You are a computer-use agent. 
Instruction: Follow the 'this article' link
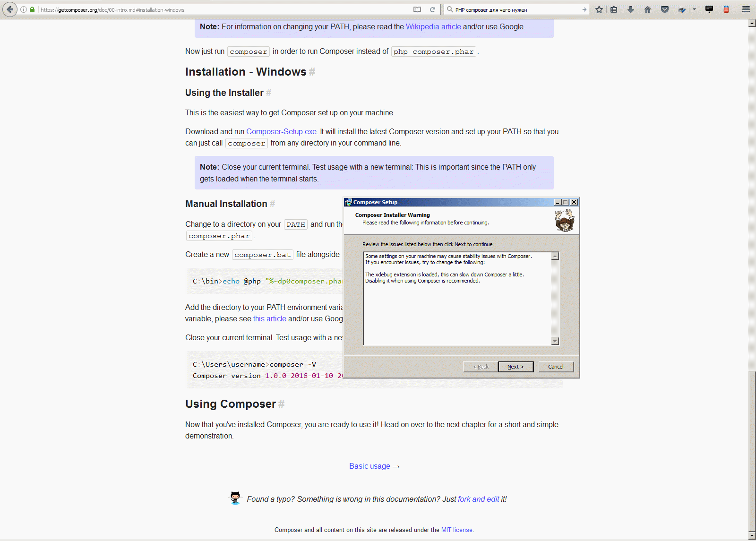pos(270,319)
